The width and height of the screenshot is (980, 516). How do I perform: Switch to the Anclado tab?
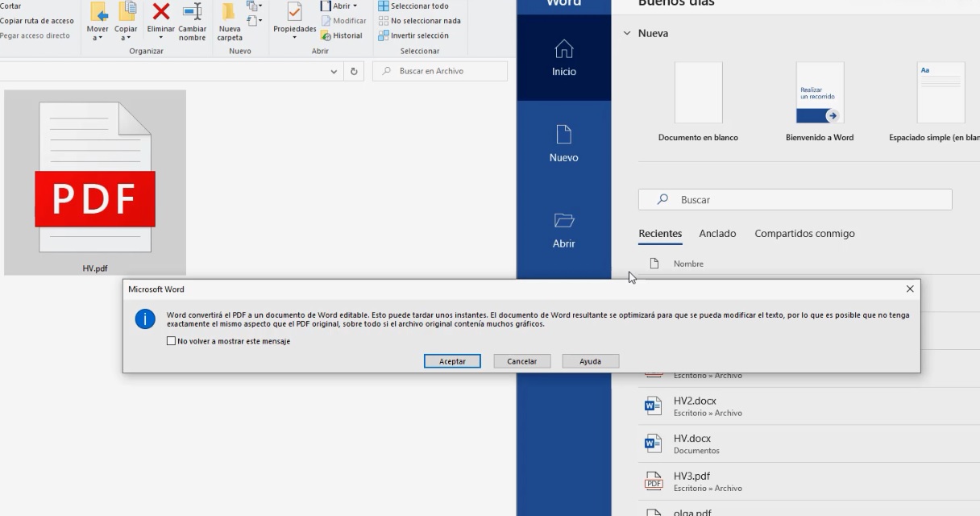click(x=717, y=234)
